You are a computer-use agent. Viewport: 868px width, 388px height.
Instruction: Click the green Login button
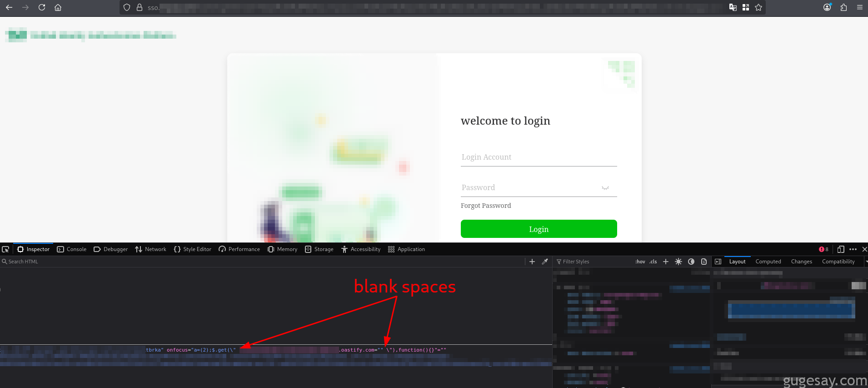click(539, 229)
